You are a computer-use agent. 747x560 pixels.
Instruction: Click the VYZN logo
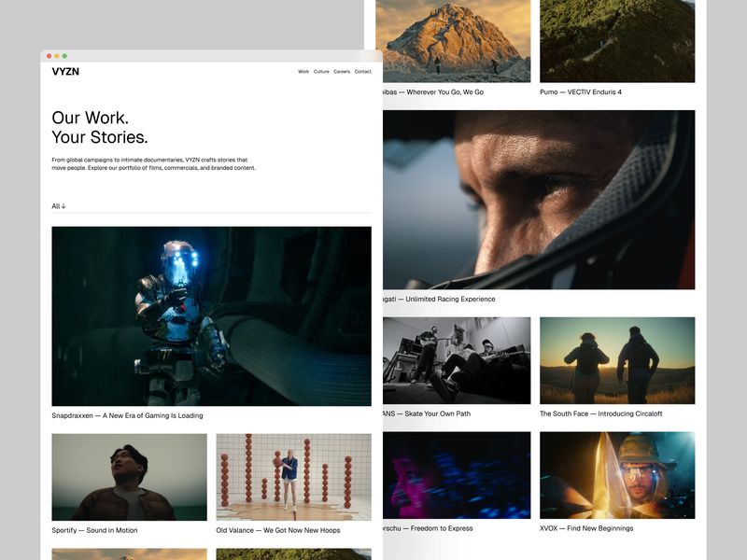click(x=64, y=71)
